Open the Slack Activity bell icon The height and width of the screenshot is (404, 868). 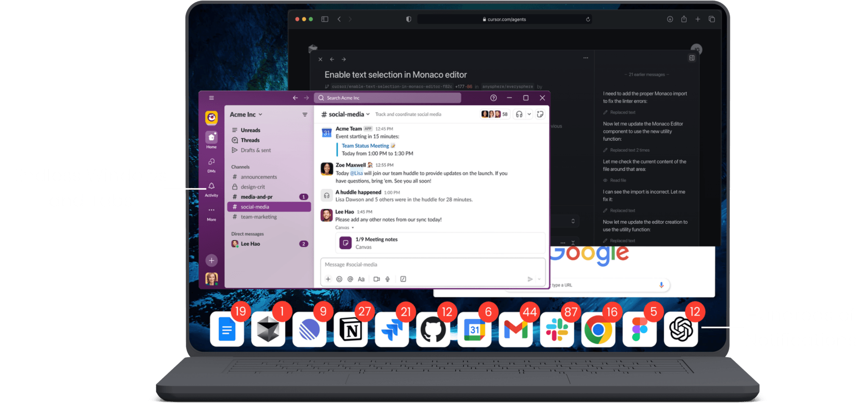[x=211, y=187]
